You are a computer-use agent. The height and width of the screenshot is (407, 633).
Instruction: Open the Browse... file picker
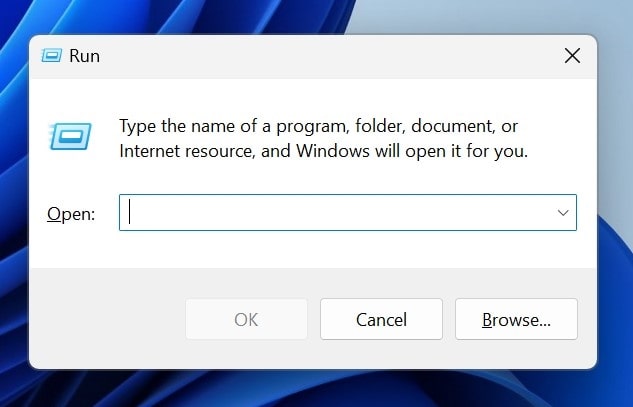click(516, 319)
